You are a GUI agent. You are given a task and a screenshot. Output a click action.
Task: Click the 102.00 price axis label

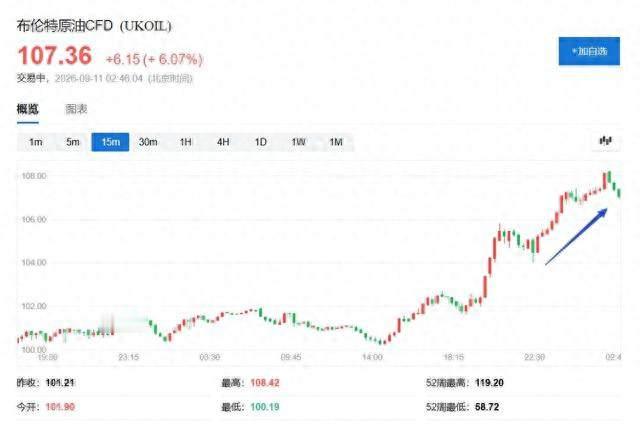click(x=34, y=306)
